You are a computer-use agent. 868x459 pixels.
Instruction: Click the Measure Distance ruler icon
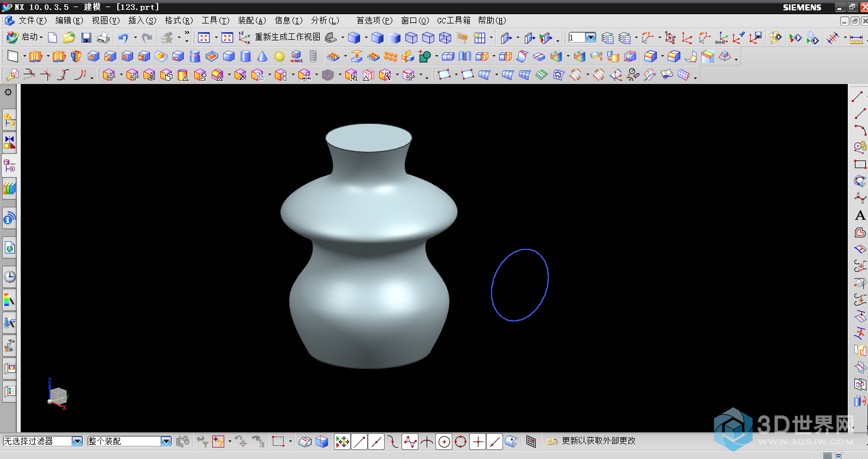[857, 38]
